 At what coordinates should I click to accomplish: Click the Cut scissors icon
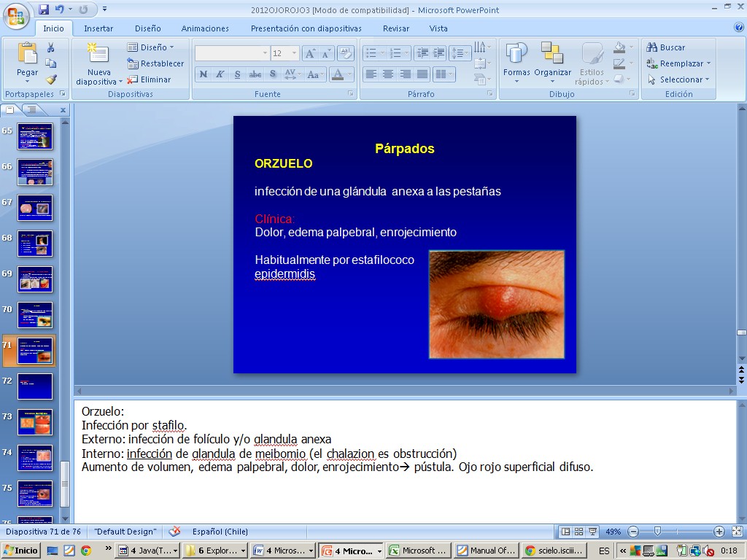click(x=51, y=47)
